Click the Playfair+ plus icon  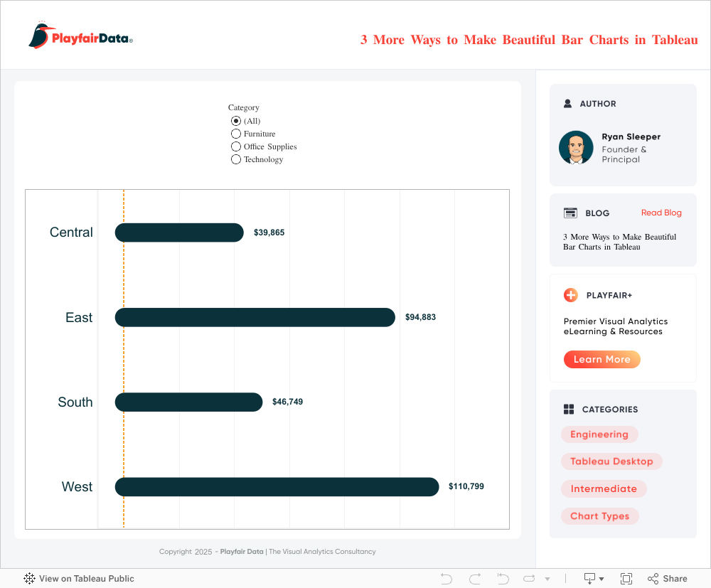pos(570,295)
